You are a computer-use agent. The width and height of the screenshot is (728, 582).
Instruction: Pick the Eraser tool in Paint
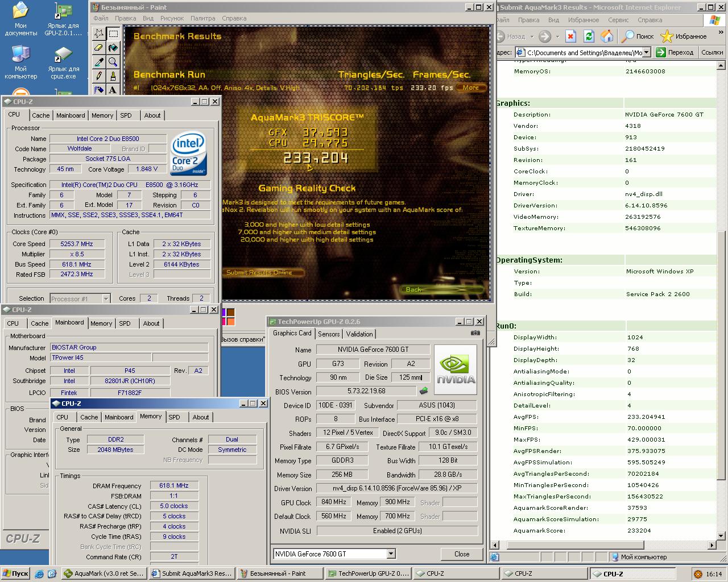tap(99, 48)
